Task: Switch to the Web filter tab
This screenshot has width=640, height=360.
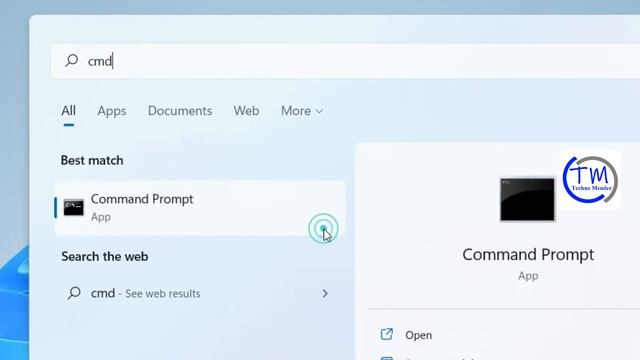Action: tap(246, 111)
